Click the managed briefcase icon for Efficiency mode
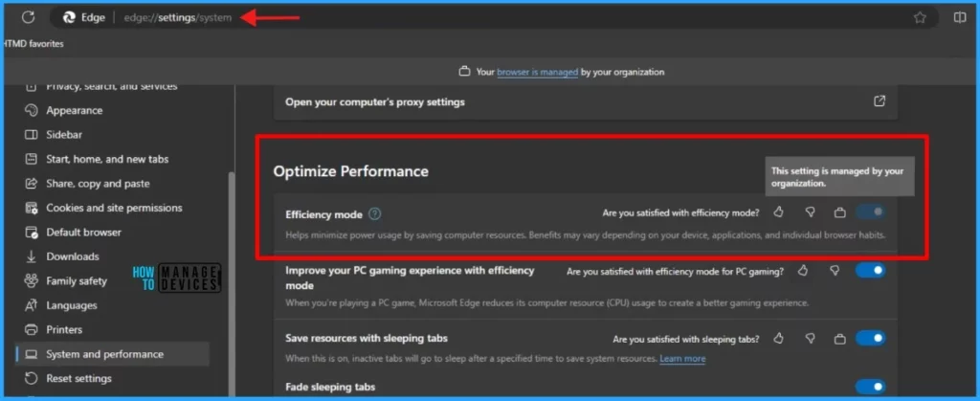Screen dimensions: 980x401 coord(840,213)
